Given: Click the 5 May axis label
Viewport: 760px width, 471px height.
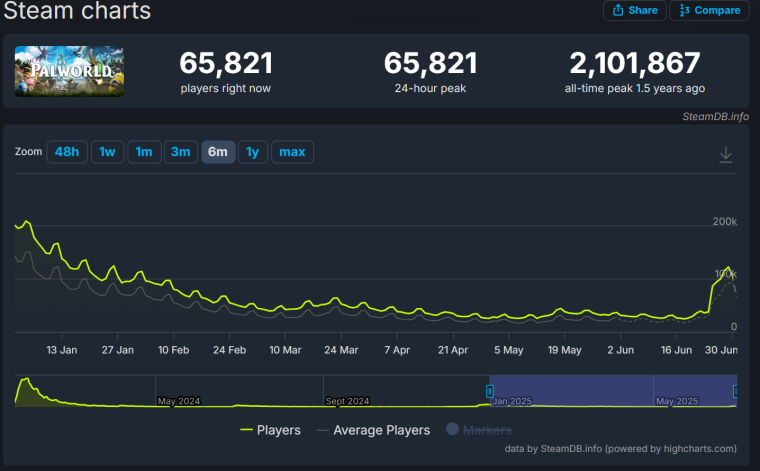Looking at the screenshot, I should [508, 350].
